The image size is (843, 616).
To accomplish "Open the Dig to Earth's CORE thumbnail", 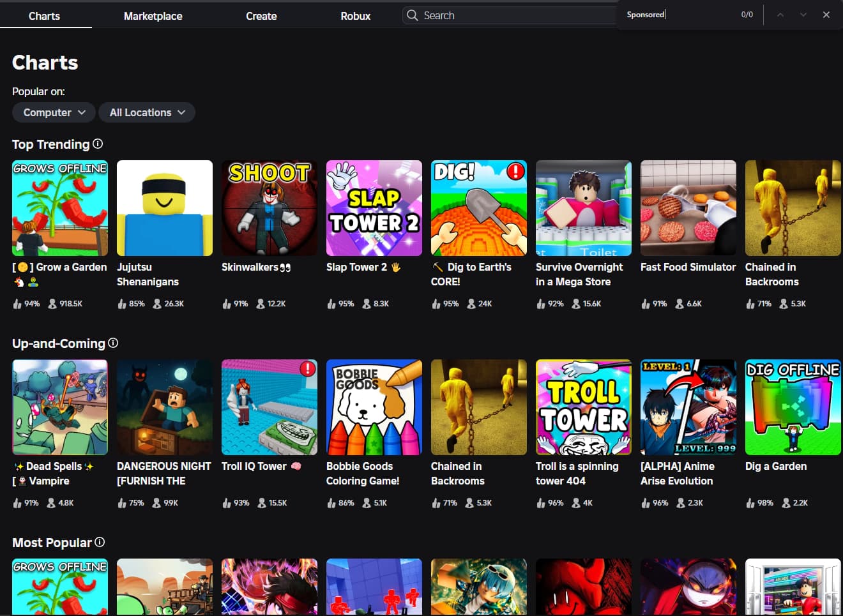I will click(479, 208).
